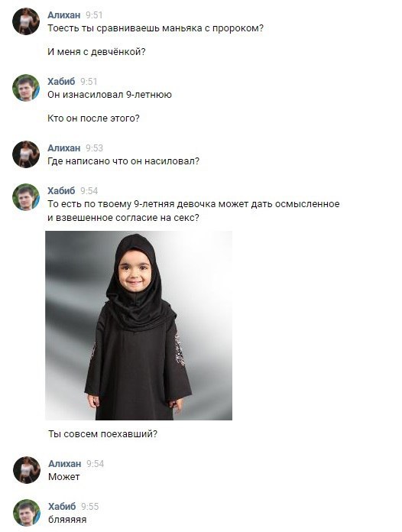This screenshot has width=402, height=532.
Task: Click the name Хабиб beside 9:54
Action: point(61,190)
